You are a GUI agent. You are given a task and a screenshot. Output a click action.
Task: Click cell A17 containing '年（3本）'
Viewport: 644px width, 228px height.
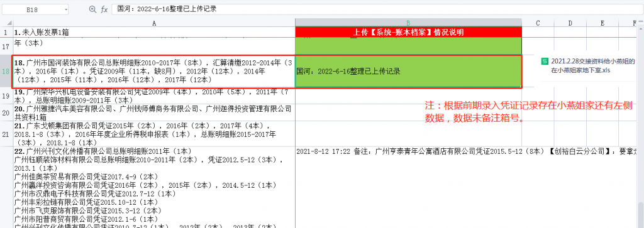155,46
